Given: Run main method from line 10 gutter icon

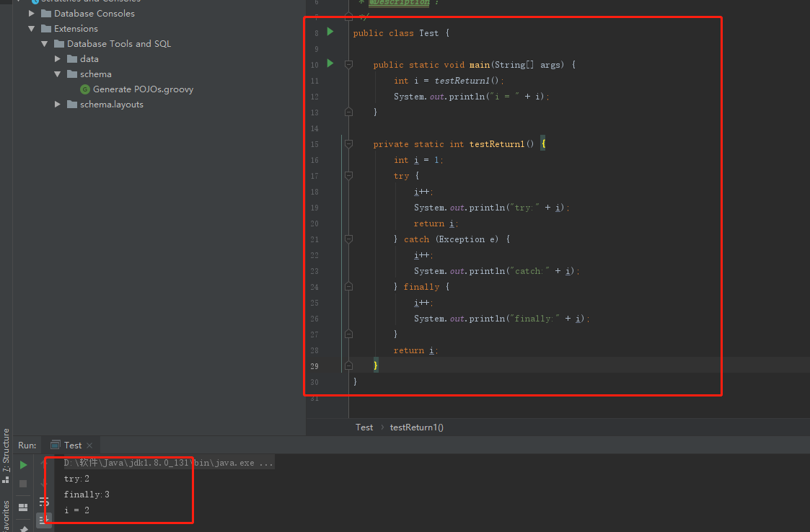Looking at the screenshot, I should [x=330, y=63].
